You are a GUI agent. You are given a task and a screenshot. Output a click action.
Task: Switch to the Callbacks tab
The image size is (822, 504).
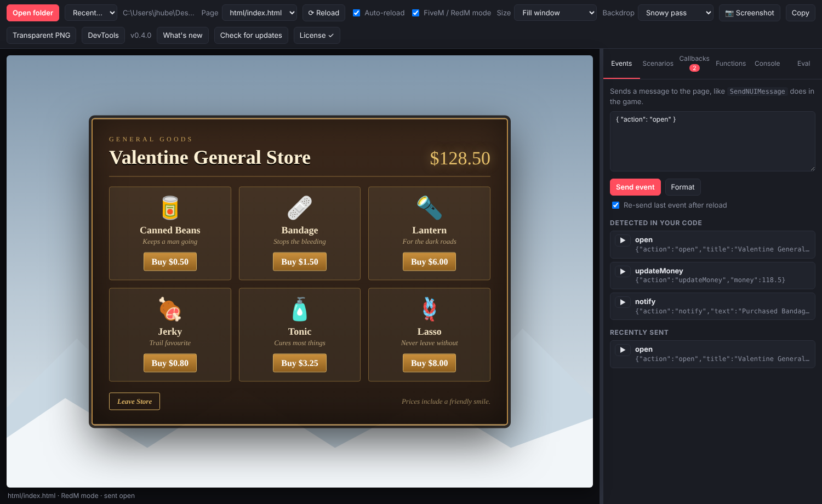coord(694,63)
